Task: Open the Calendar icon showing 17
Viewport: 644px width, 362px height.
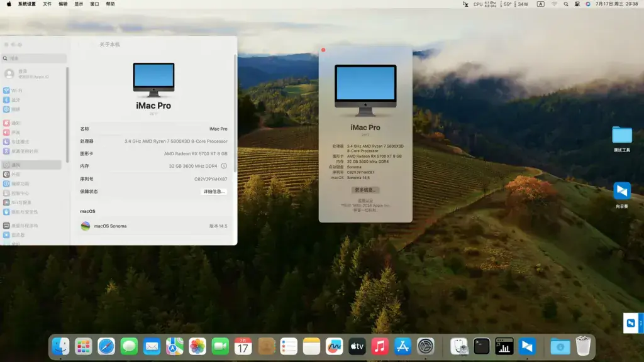Action: click(243, 346)
